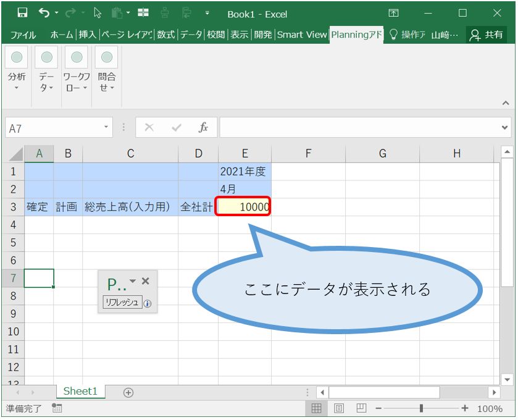This screenshot has width=518, height=420.
Task: Switch to the ホーム tab
Action: (x=62, y=35)
